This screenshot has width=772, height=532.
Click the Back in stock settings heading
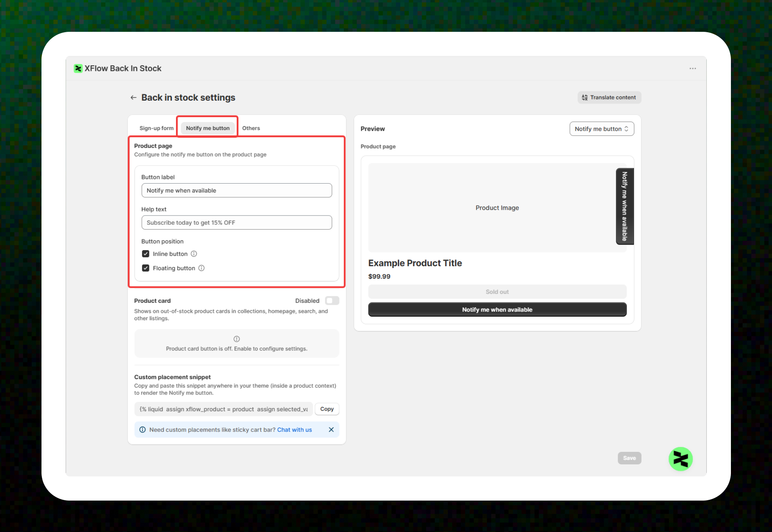pyautogui.click(x=188, y=97)
